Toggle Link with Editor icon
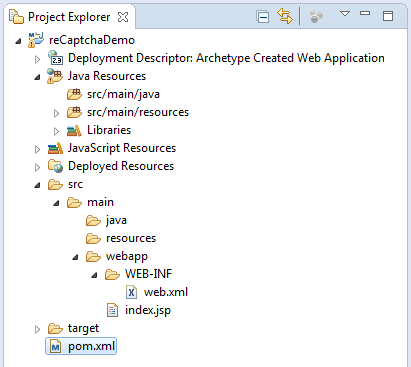The height and width of the screenshot is (367, 411). [x=285, y=16]
